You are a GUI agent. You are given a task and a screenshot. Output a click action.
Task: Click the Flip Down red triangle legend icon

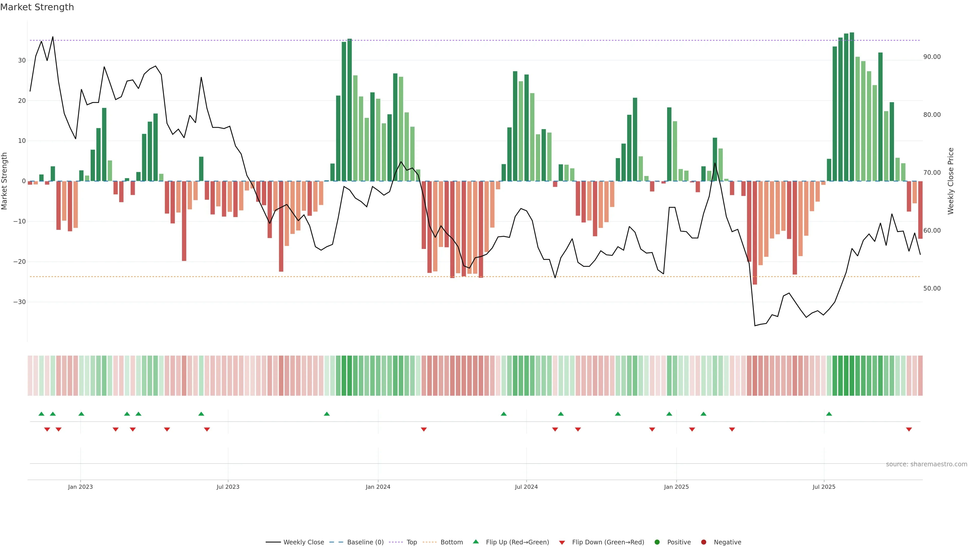tap(562, 542)
